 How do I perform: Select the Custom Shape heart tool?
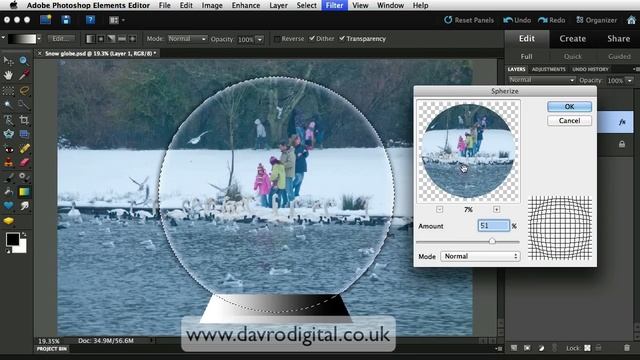coord(8,206)
